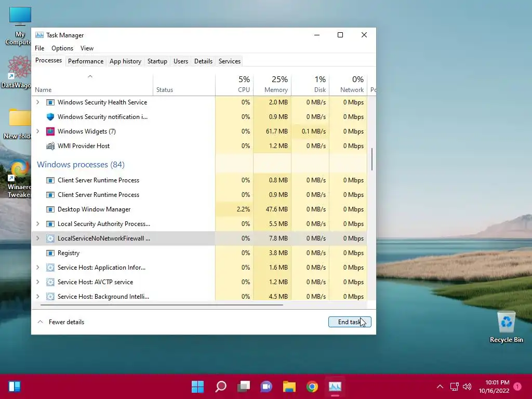This screenshot has height=399, width=532.
Task: Open the notification badge in the tray
Action: tap(517, 387)
